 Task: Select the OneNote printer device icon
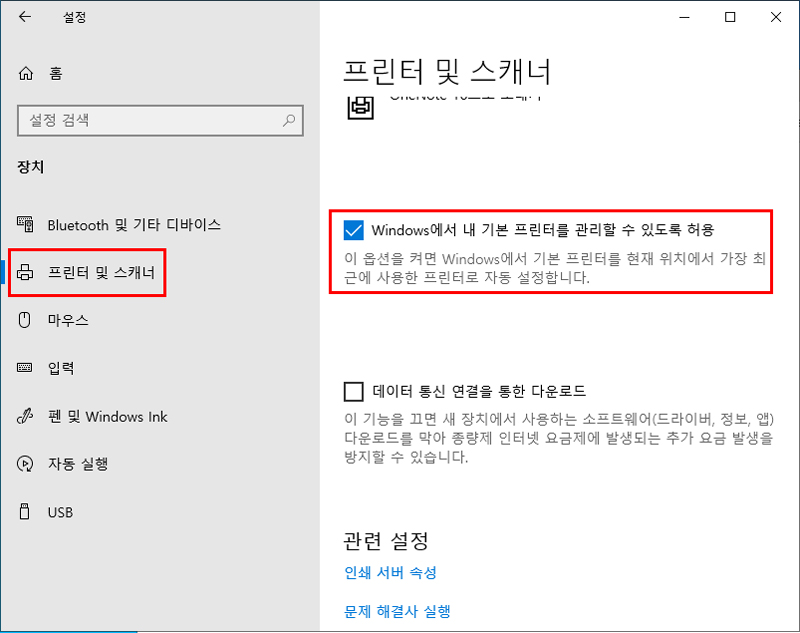click(x=360, y=108)
